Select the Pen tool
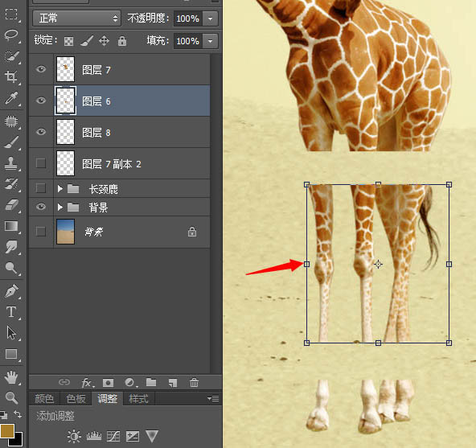 coord(11,291)
